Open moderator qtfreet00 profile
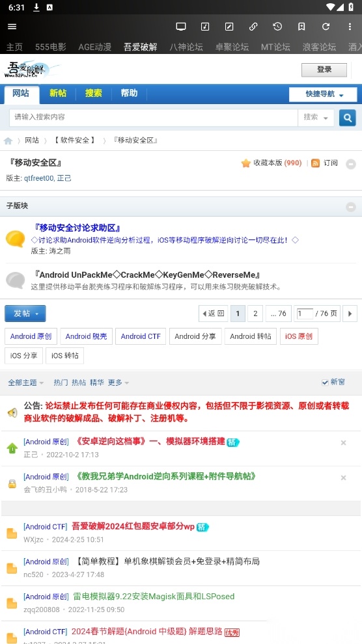The image size is (362, 644). pos(38,178)
